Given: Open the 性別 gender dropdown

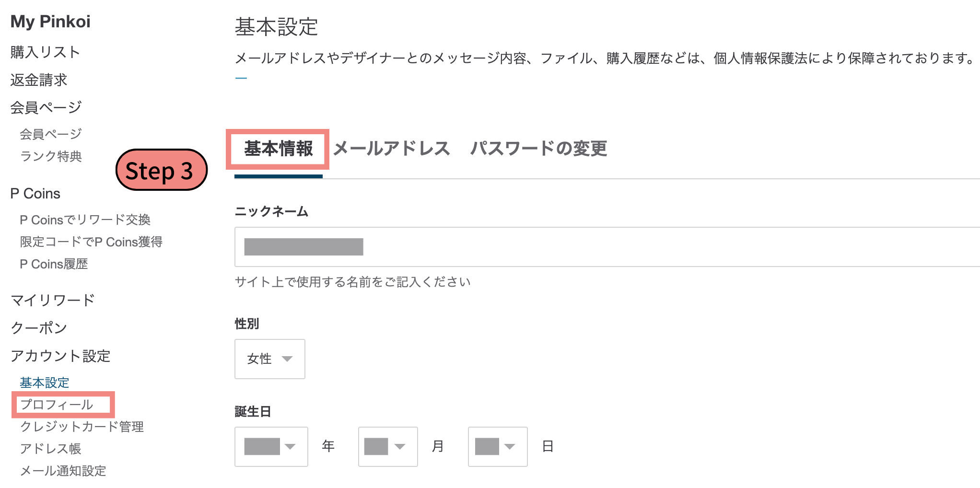Looking at the screenshot, I should click(x=269, y=359).
